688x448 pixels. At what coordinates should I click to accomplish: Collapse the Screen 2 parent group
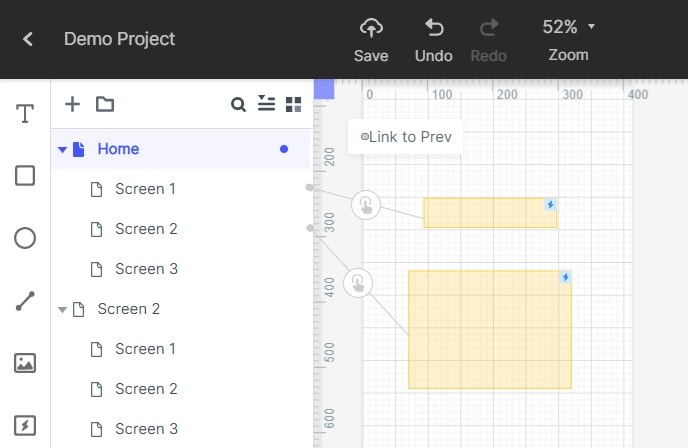point(62,310)
